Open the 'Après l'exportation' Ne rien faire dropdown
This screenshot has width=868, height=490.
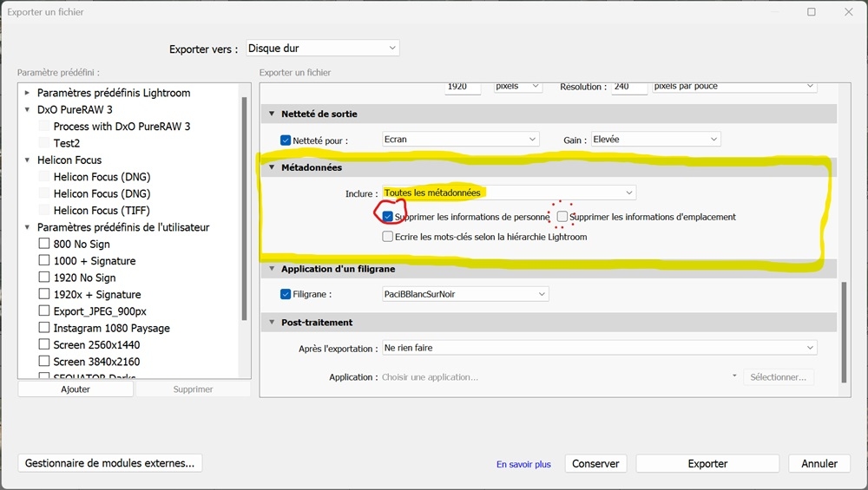tap(600, 348)
